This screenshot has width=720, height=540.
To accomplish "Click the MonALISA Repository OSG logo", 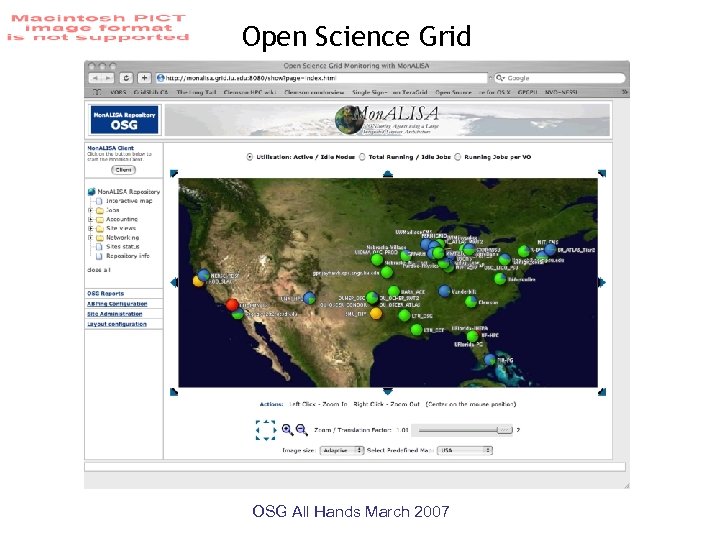I will click(x=124, y=120).
